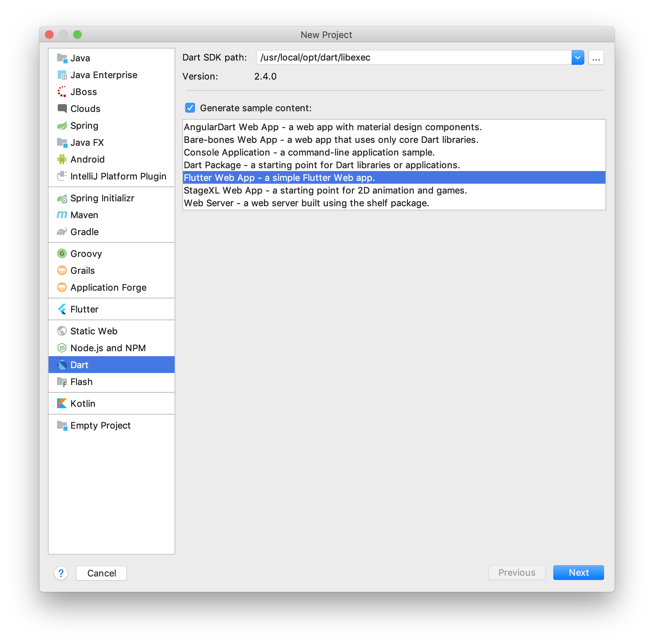Open help with the question mark button
This screenshot has width=654, height=644.
point(61,573)
